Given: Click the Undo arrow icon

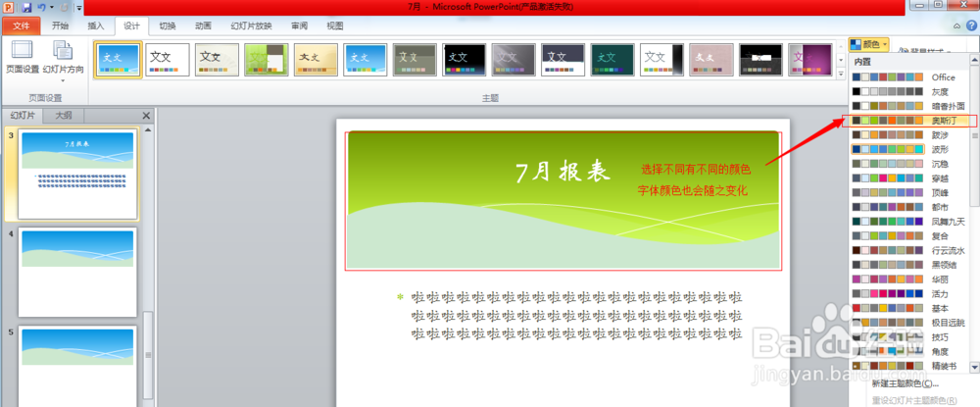Looking at the screenshot, I should [x=41, y=8].
